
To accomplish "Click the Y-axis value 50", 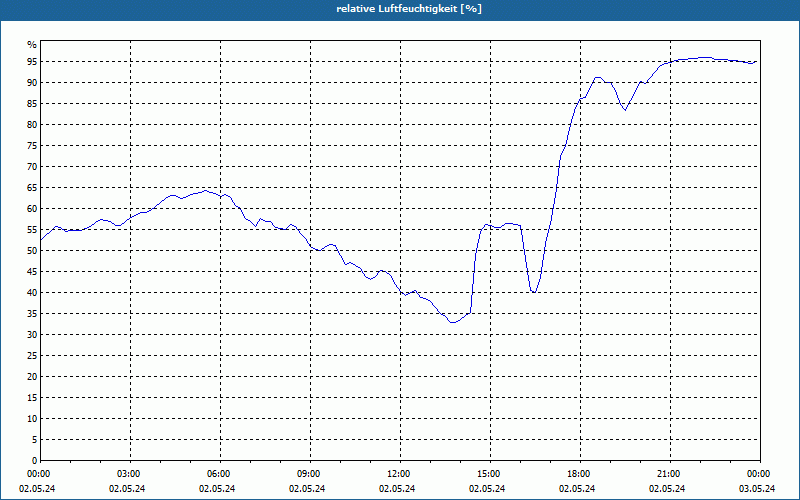I will tap(32, 251).
